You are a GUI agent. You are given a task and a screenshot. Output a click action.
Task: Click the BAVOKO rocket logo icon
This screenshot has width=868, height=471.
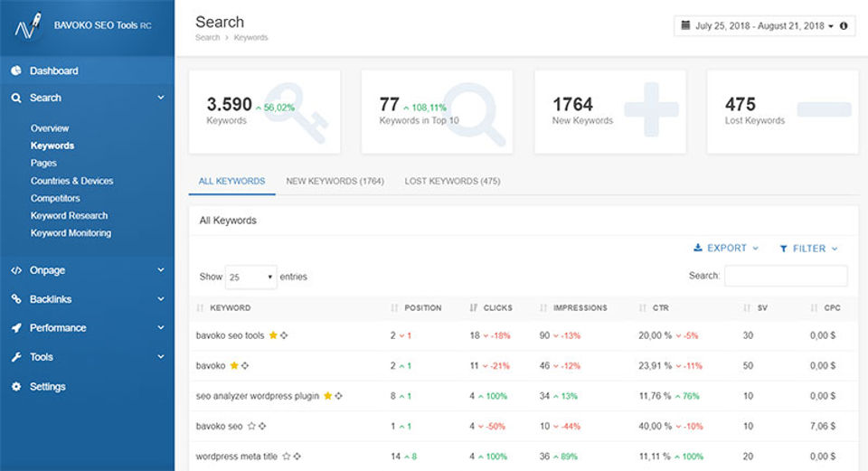(x=28, y=26)
